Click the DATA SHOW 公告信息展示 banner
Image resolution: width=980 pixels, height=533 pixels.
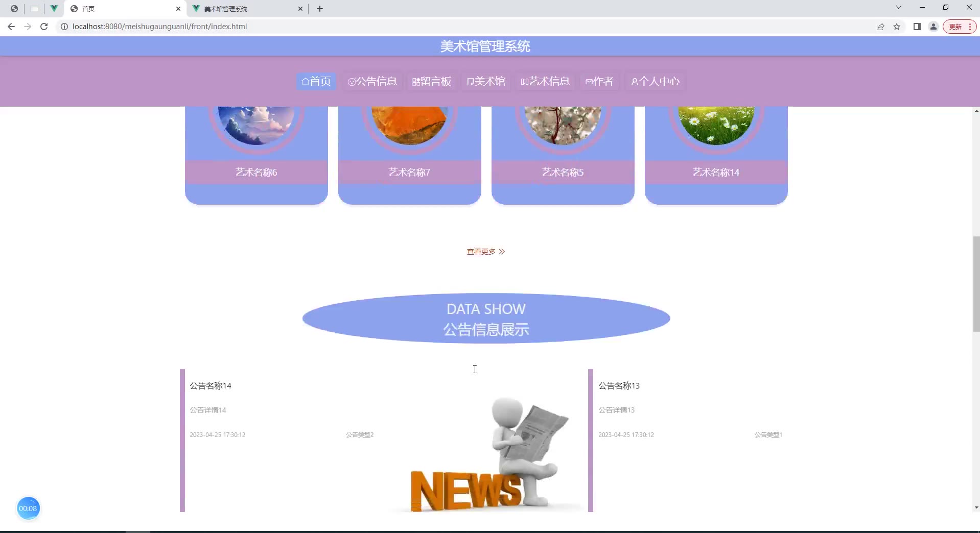[x=486, y=319]
